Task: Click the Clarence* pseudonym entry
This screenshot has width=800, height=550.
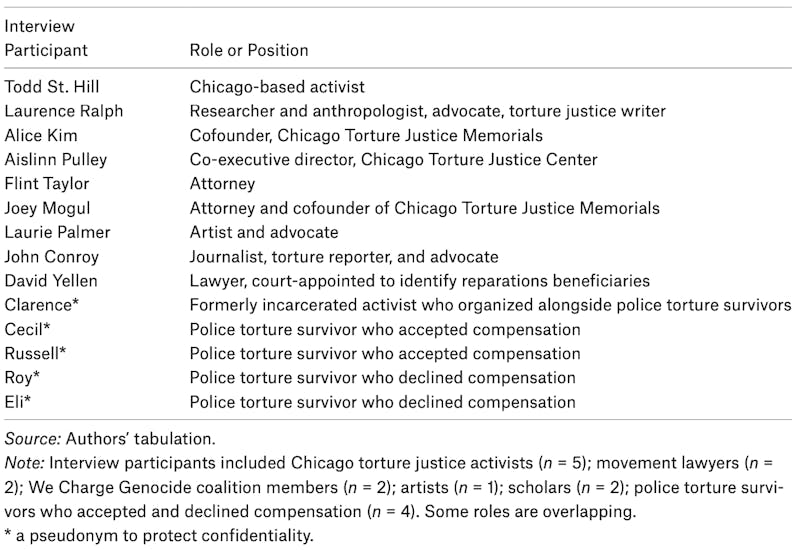Action: 41,305
